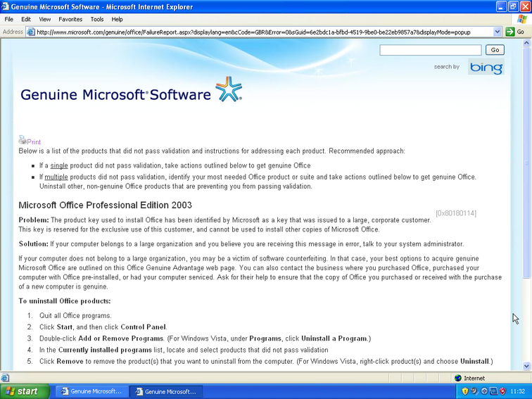Screen dimensions: 532x399
Task: Click the heading Microsoft Office Professional Edition 2003
Action: click(105, 205)
